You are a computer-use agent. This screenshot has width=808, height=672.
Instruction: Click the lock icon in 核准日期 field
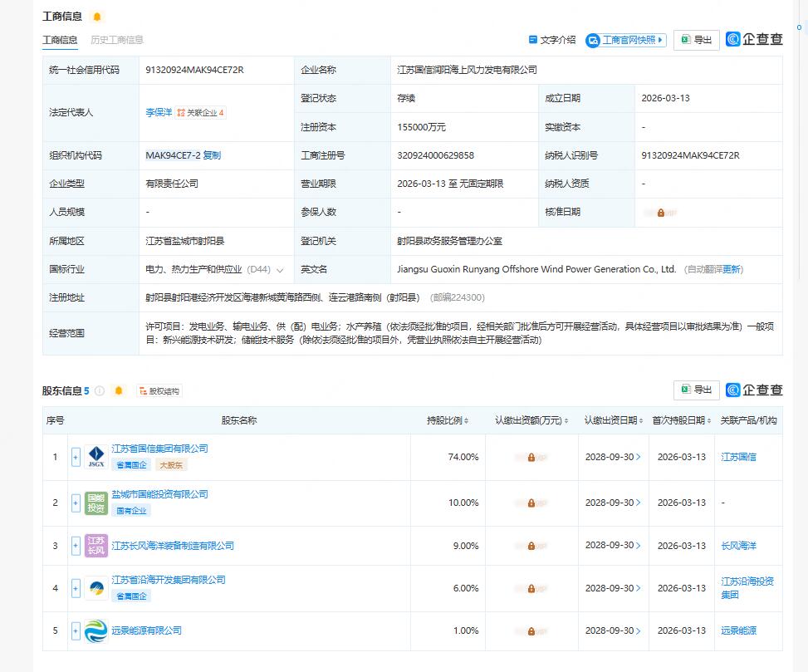660,213
